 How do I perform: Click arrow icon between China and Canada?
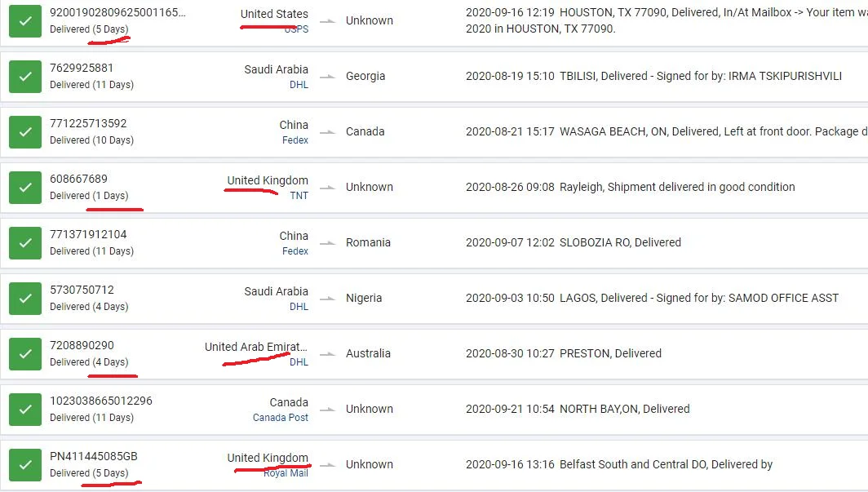(328, 131)
